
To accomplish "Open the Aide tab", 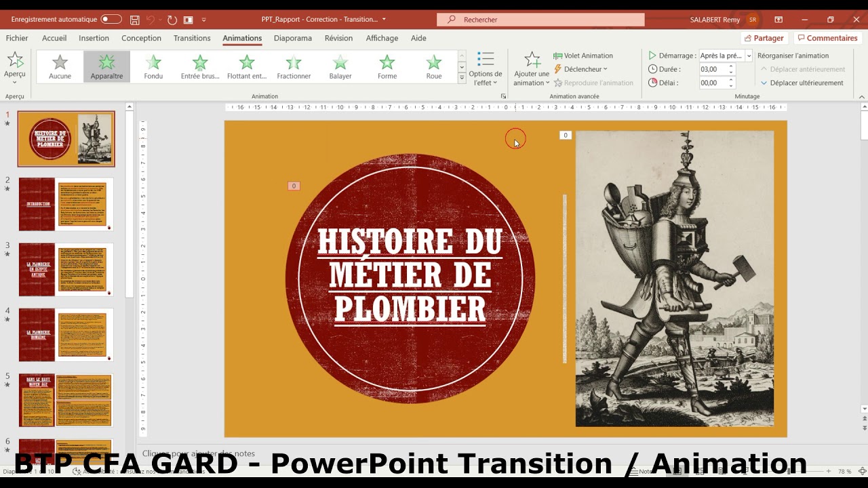I will tap(418, 38).
